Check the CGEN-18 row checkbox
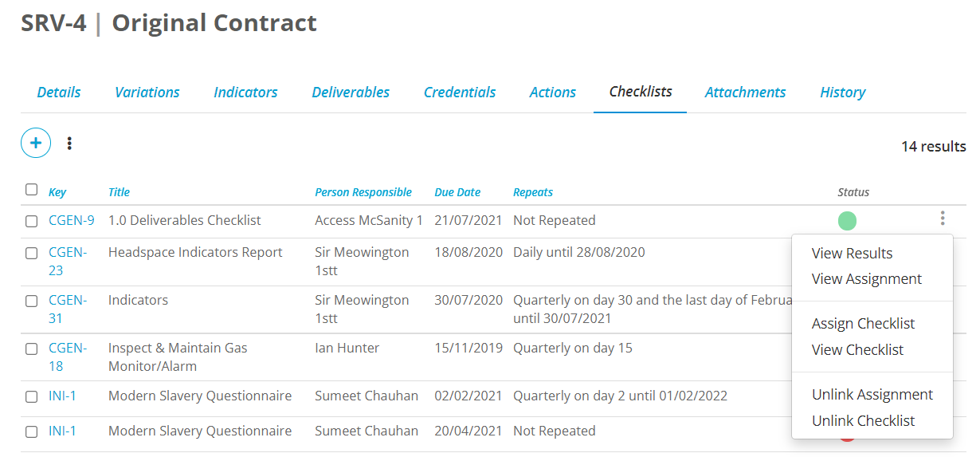The width and height of the screenshot is (980, 457). (x=31, y=349)
